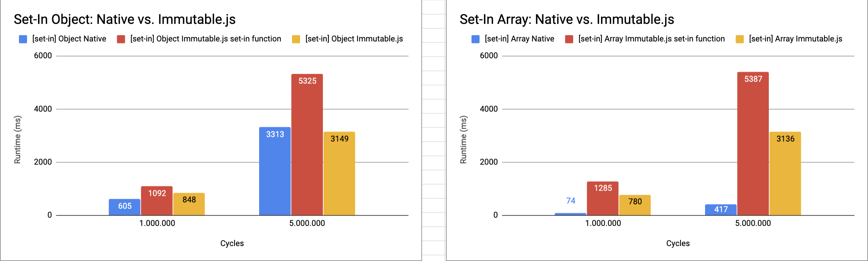Click the blue Array Native legend swatch
This screenshot has height=261, width=868.
click(475, 39)
